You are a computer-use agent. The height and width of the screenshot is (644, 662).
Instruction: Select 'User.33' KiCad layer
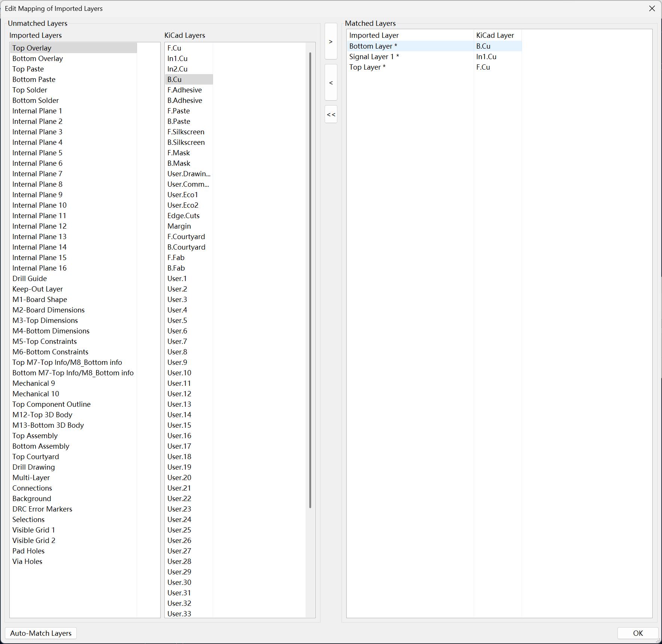coord(189,614)
